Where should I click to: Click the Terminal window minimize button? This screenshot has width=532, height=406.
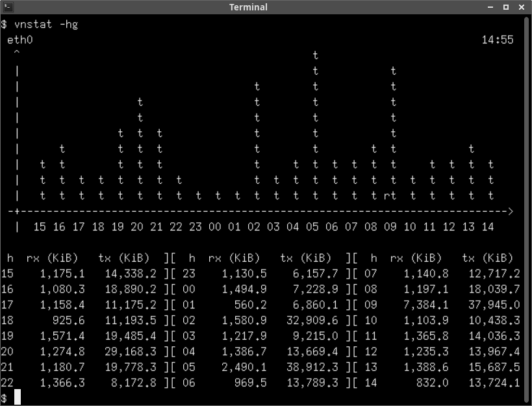(490, 7)
